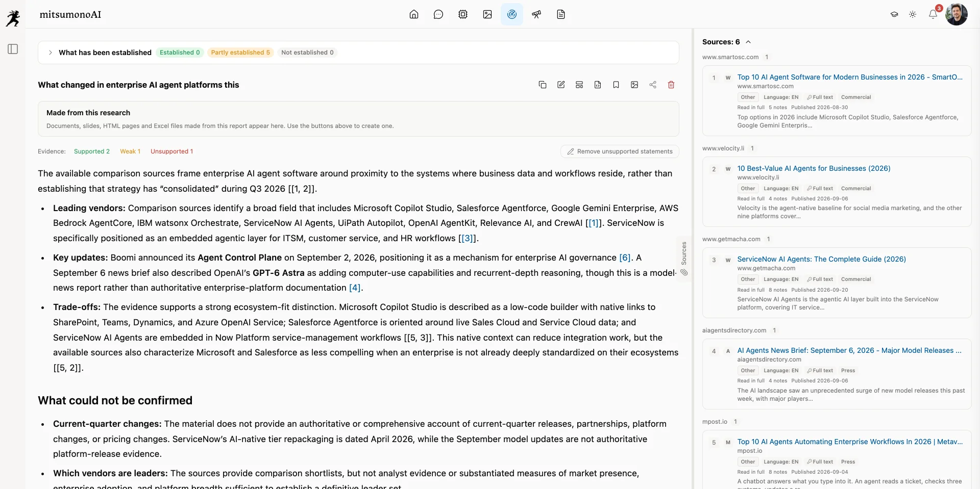Click the code file export icon
Image resolution: width=980 pixels, height=489 pixels.
click(598, 85)
